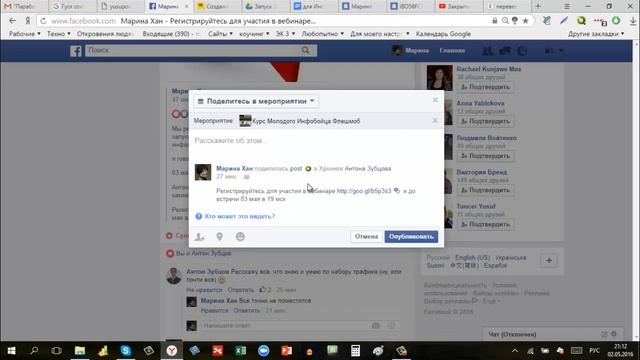This screenshot has height=360, width=640.
Task: Open goo.gl link in shared post
Action: (364, 191)
